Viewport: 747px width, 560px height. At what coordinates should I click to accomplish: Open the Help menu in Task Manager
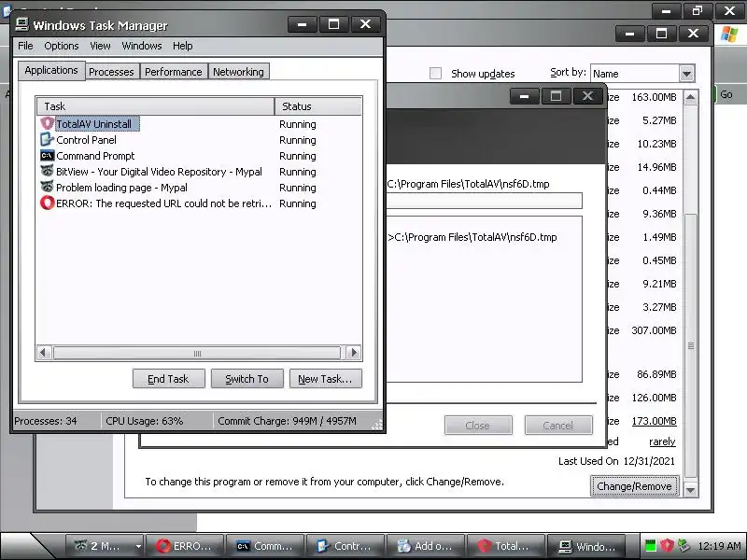pos(182,46)
